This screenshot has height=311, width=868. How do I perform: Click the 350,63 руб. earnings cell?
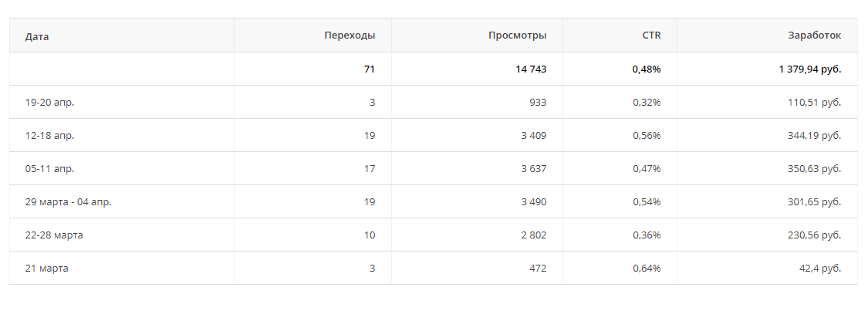[x=815, y=169]
